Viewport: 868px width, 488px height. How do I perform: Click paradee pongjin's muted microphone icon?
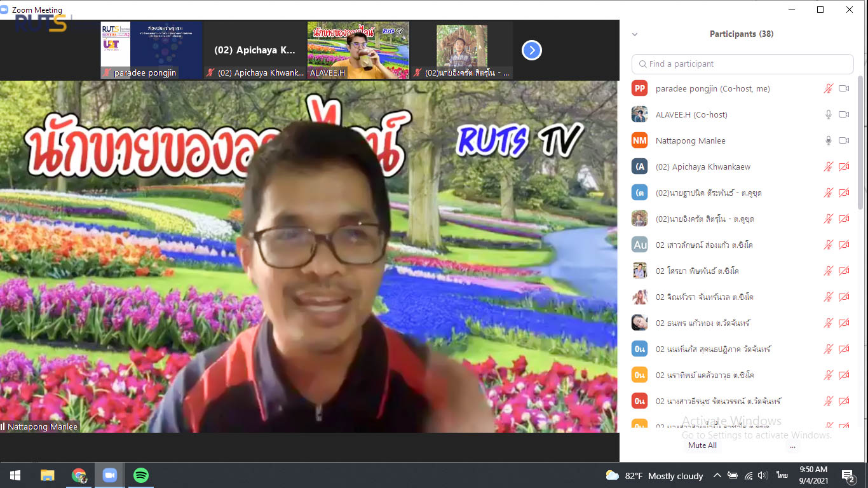[828, 88]
